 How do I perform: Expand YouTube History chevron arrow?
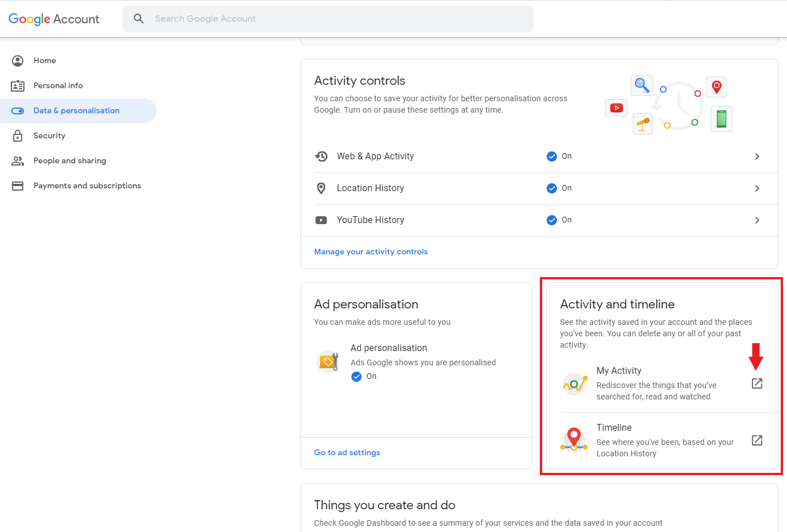757,220
